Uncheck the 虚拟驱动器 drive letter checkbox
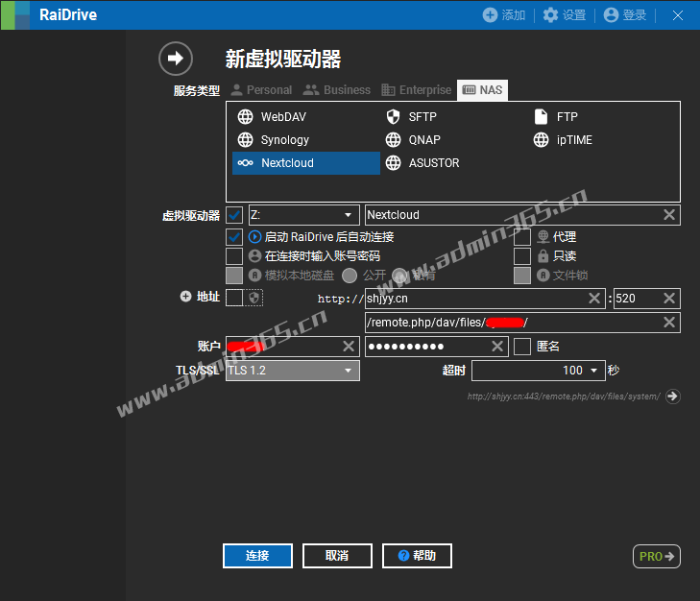The height and width of the screenshot is (601, 700). tap(234, 215)
